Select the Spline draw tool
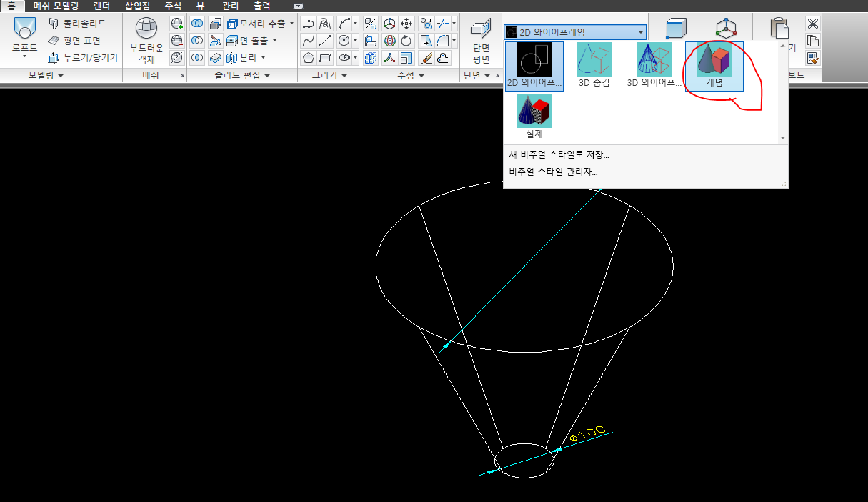The height and width of the screenshot is (502, 868). tap(309, 41)
